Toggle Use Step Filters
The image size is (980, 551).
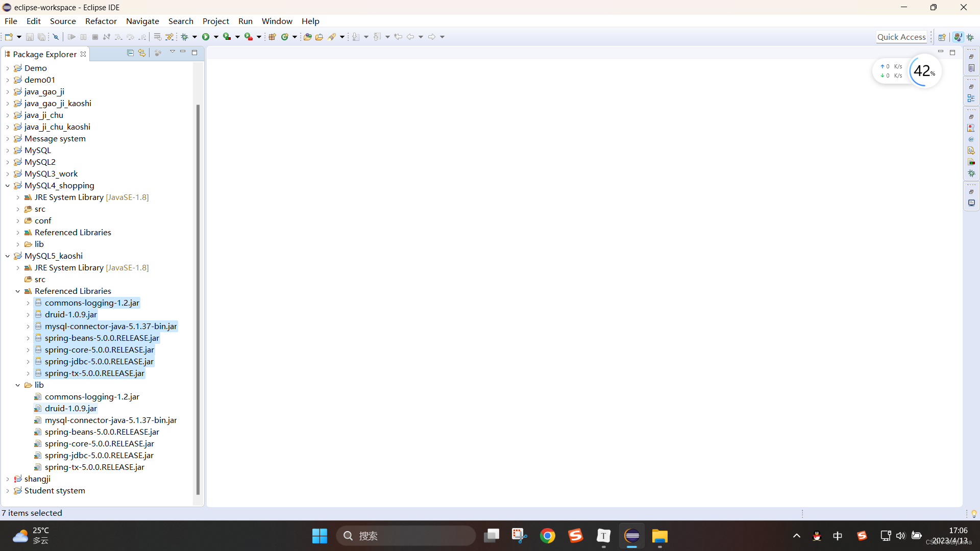[169, 37]
